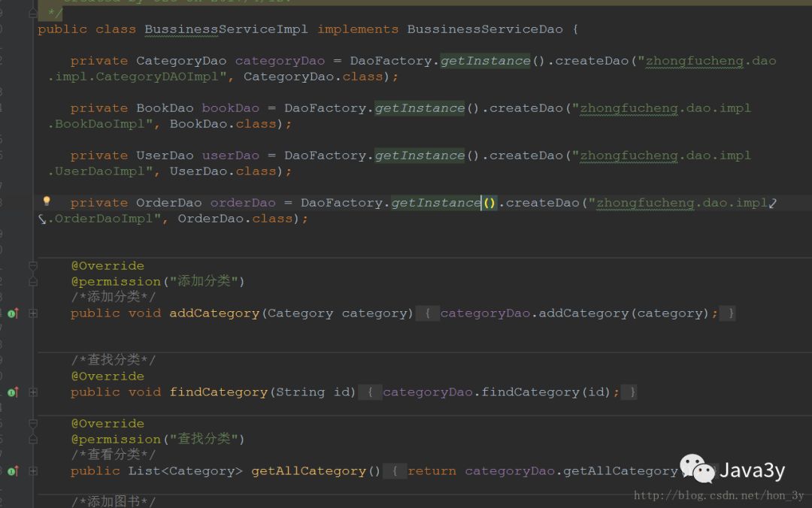Click opening brace placeholder of folded addCategory

tap(427, 313)
